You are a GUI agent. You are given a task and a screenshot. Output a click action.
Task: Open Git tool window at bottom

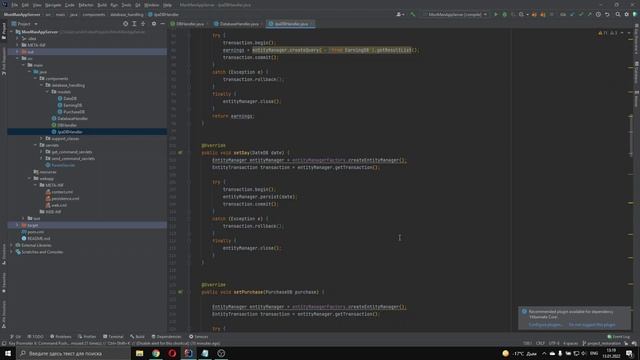pos(16,337)
